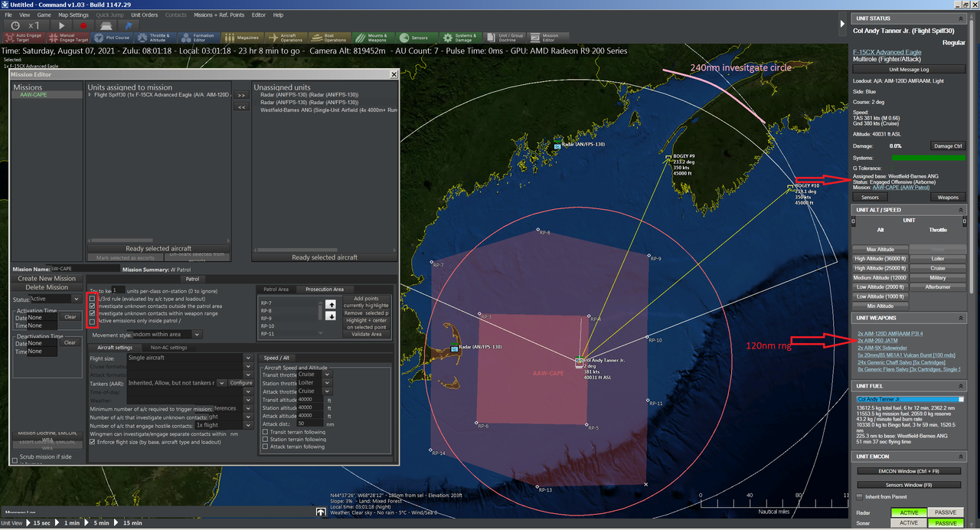This screenshot has width=980, height=530.
Task: Open Missions + Ref. Points menu
Action: (x=217, y=15)
